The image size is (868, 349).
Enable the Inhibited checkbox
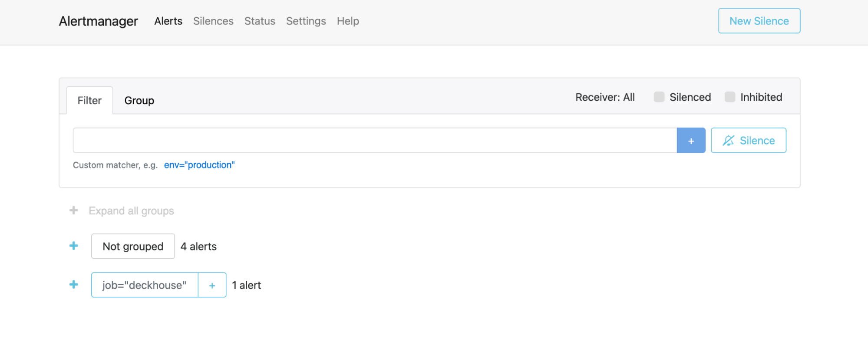[x=729, y=97]
